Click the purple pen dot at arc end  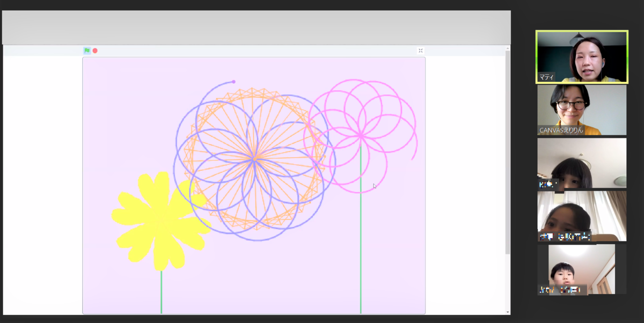pyautogui.click(x=233, y=82)
